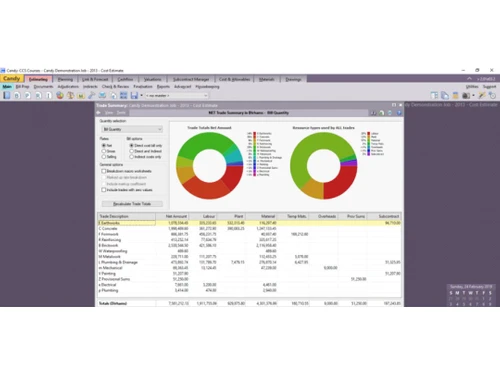
Task: Open the Drawings tab
Action: [293, 79]
